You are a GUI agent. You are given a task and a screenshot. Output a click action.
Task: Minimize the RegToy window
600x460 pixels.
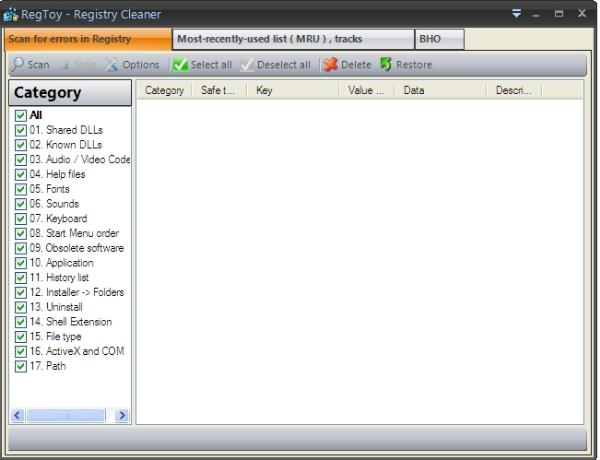[x=536, y=15]
